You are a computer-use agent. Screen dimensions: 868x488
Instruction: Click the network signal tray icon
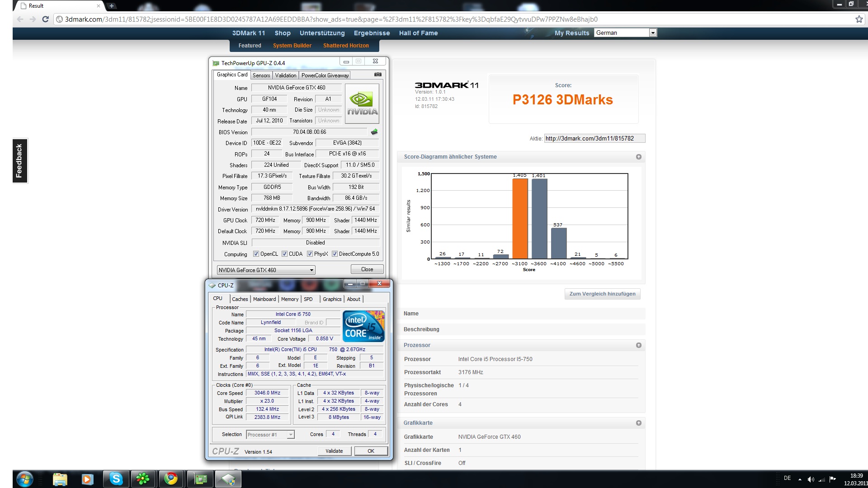coord(822,479)
